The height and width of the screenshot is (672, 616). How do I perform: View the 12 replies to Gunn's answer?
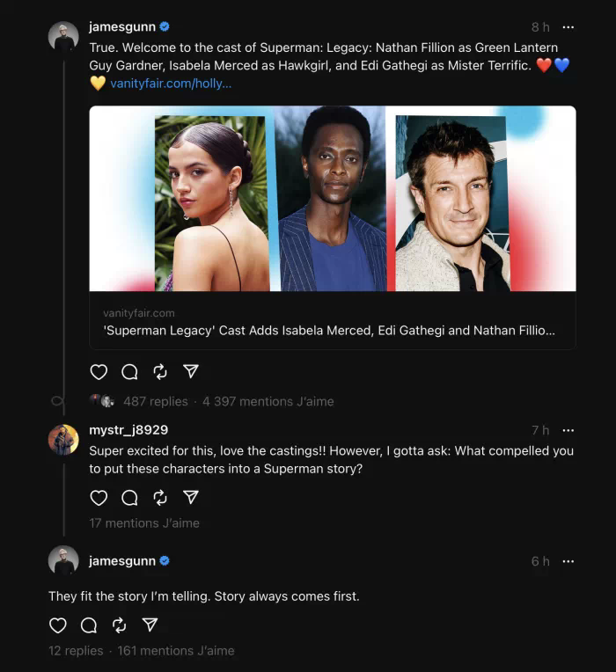(76, 651)
